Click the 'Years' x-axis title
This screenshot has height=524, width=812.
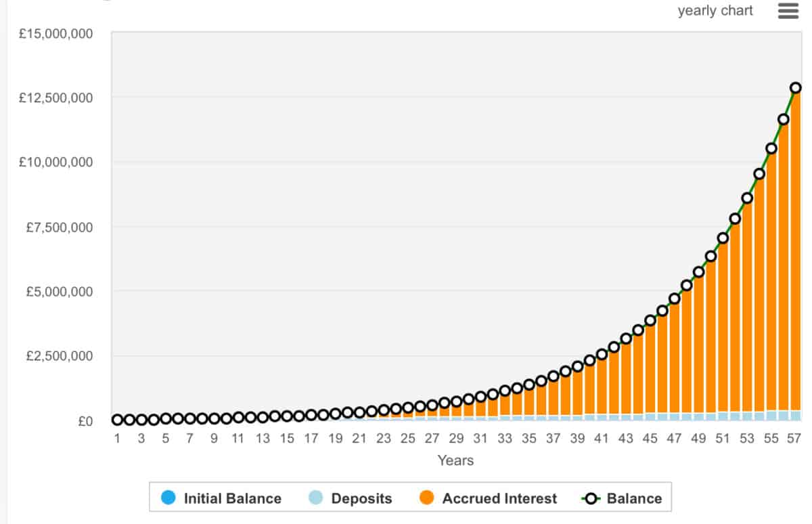455,460
